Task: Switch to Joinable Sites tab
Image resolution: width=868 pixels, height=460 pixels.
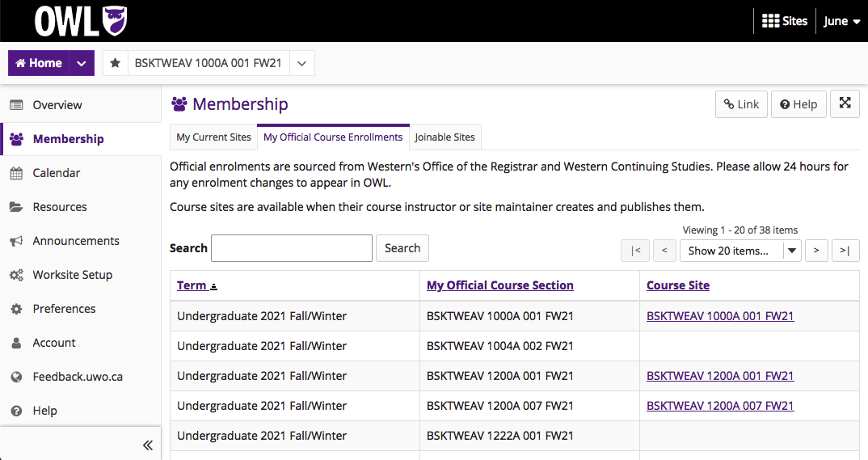Action: [445, 137]
